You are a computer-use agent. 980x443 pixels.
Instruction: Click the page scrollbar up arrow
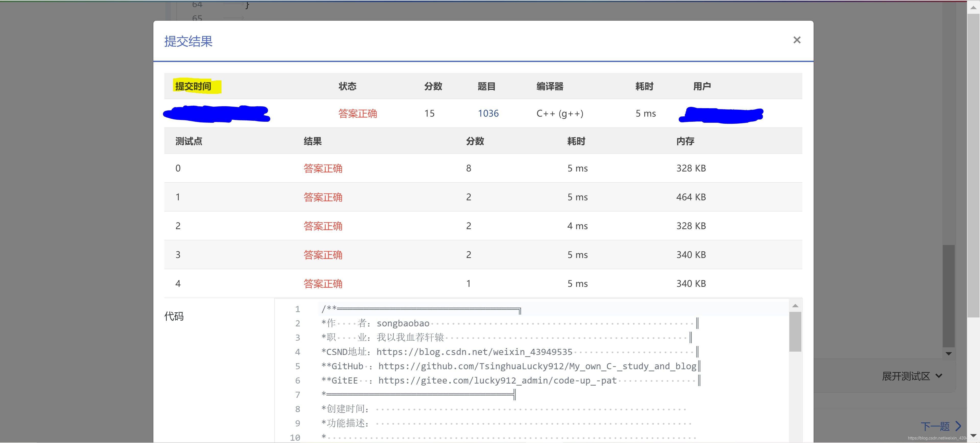coord(973,8)
